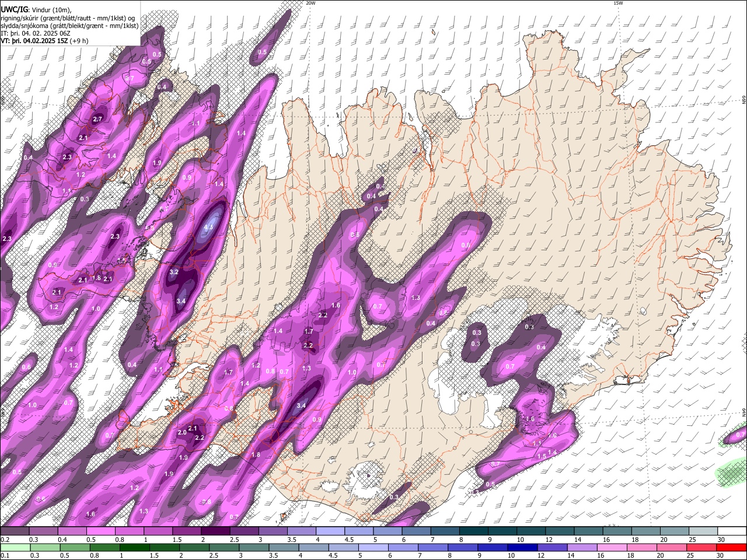Viewport: 747px width, 560px height.
Task: Click the 4.3 snowfall maximum label on map
Action: pyautogui.click(x=210, y=228)
